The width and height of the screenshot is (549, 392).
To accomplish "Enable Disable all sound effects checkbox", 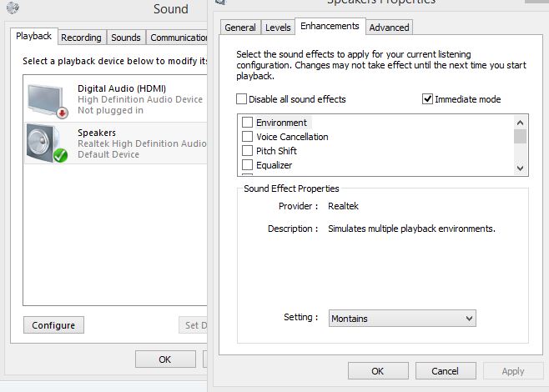I will click(x=241, y=99).
